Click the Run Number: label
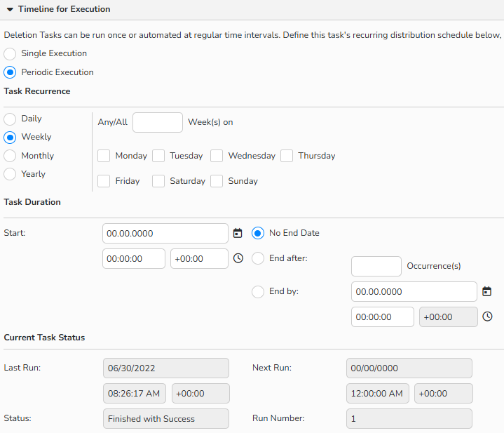The width and height of the screenshot is (504, 433). pos(278,418)
